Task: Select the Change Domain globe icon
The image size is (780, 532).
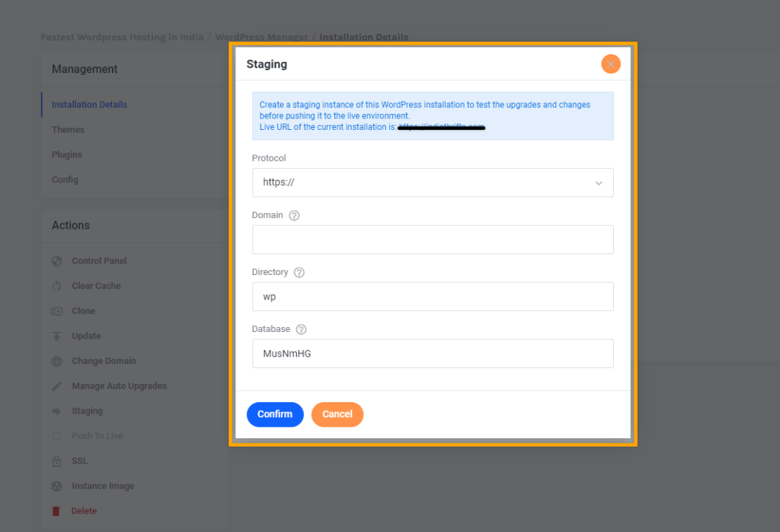Action: pyautogui.click(x=57, y=361)
